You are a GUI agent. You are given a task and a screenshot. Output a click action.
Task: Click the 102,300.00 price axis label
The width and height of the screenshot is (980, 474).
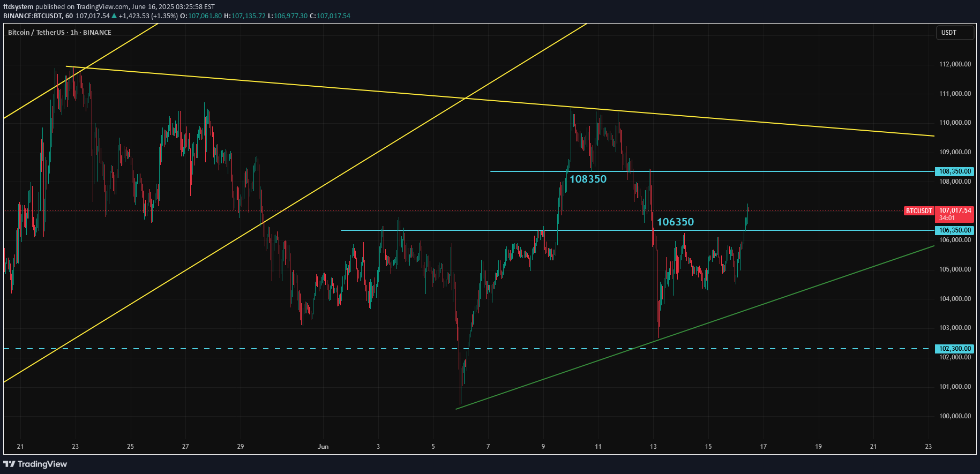coord(954,349)
